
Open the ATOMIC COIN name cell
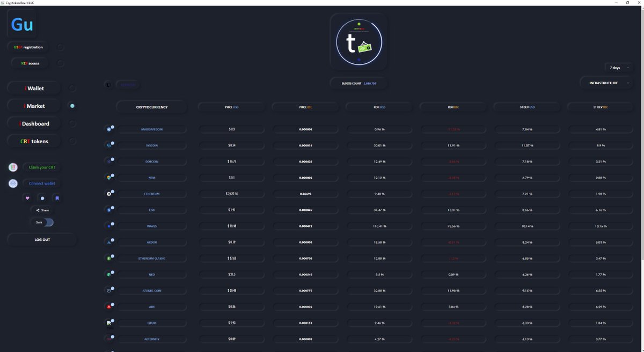[x=152, y=290]
